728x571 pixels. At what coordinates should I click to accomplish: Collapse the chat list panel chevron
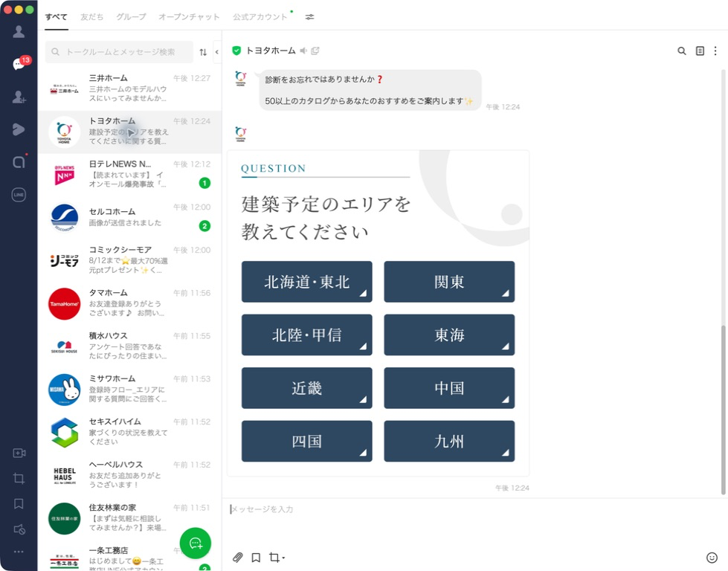coord(217,52)
